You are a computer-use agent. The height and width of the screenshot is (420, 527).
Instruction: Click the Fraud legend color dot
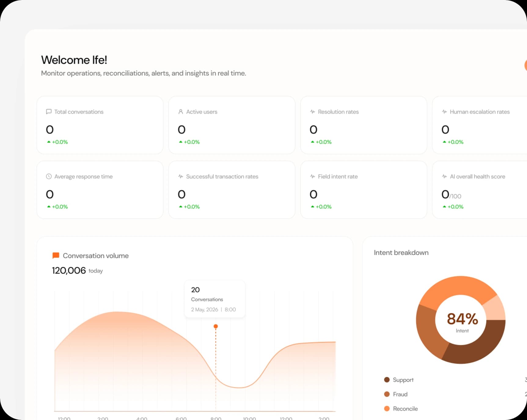click(387, 394)
